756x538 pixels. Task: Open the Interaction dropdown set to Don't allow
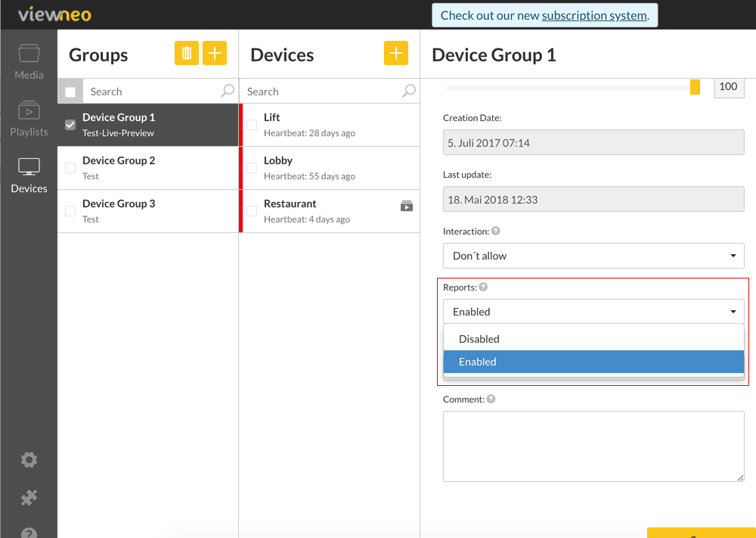tap(593, 256)
